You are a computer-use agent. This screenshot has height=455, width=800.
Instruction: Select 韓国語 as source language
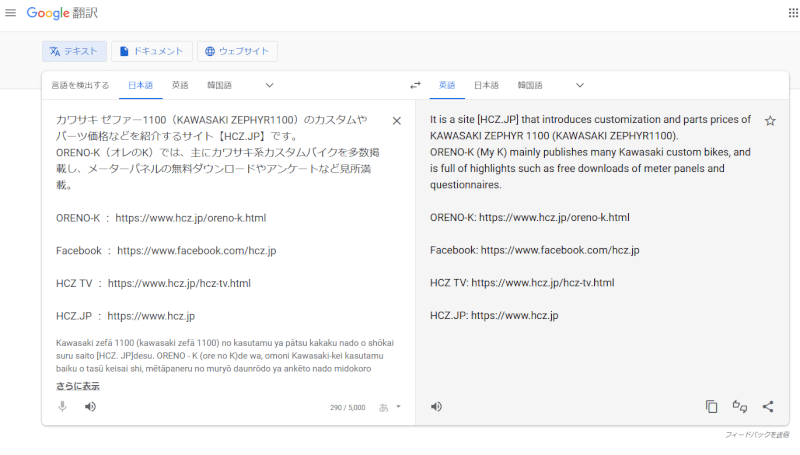[x=219, y=85]
